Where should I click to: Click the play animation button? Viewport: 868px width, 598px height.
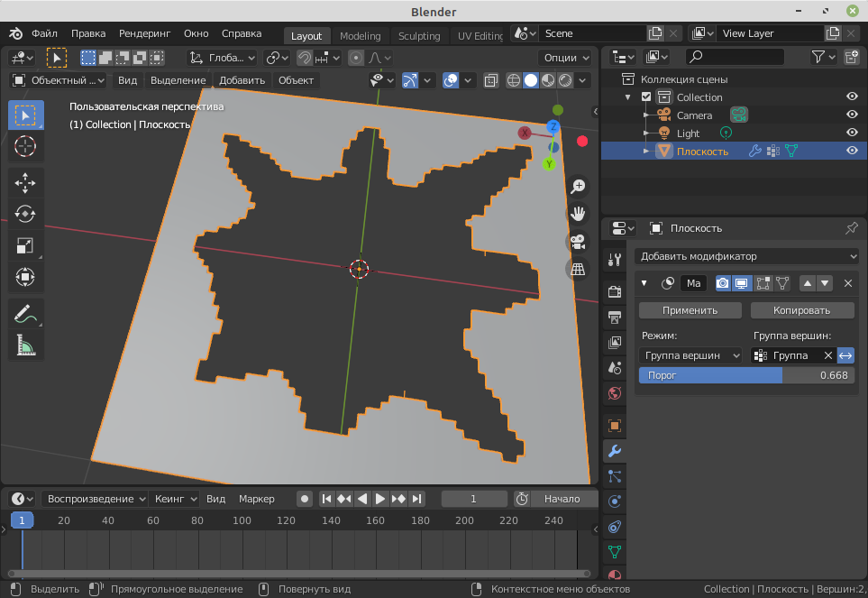380,499
